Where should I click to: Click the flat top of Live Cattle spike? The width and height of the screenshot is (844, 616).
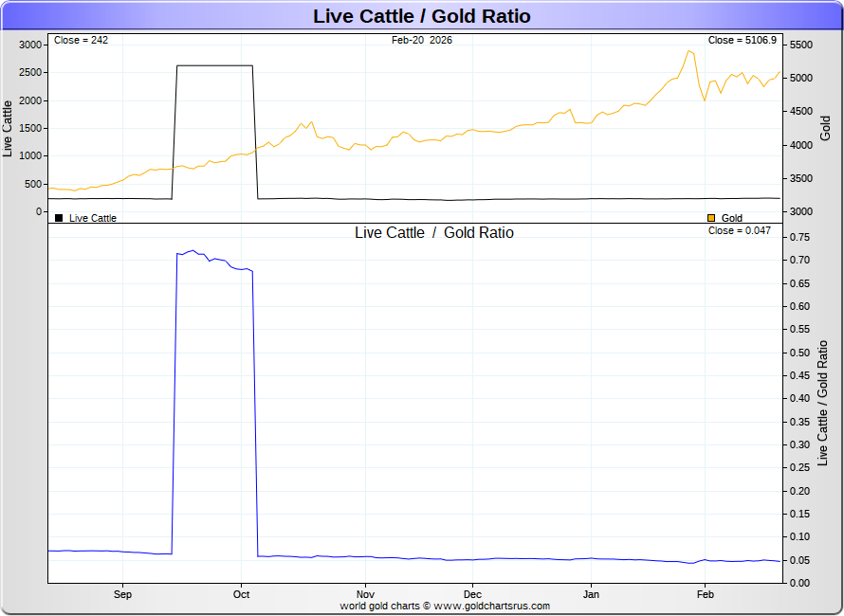[214, 65]
